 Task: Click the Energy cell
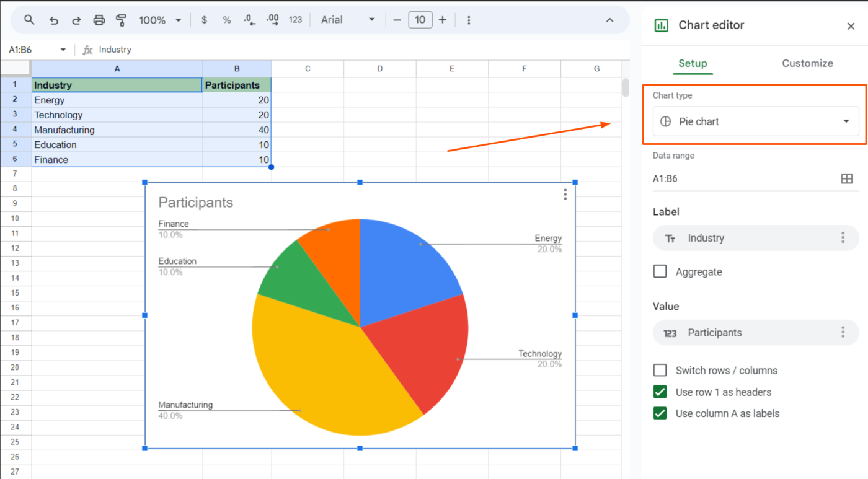coord(117,100)
